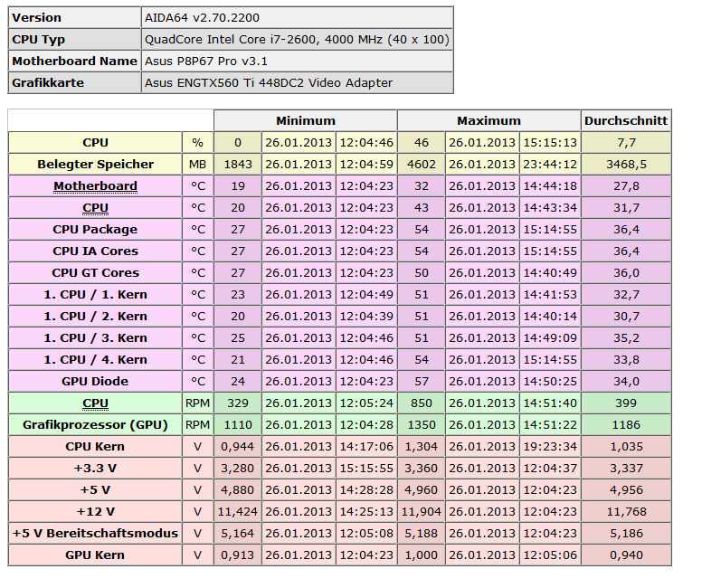Click the Grafikkarte label cell
The height and width of the screenshot is (588, 702).
[75, 83]
